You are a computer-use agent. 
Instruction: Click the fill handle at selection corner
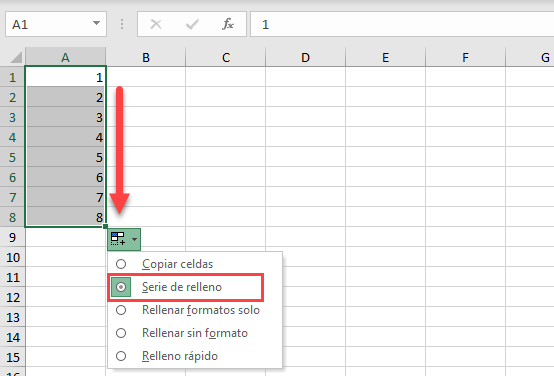coord(105,227)
